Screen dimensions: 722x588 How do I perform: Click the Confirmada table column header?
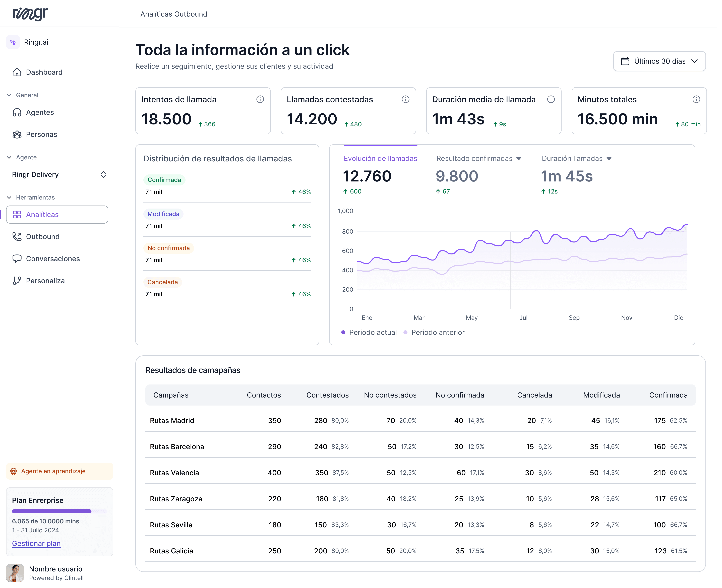[668, 395]
